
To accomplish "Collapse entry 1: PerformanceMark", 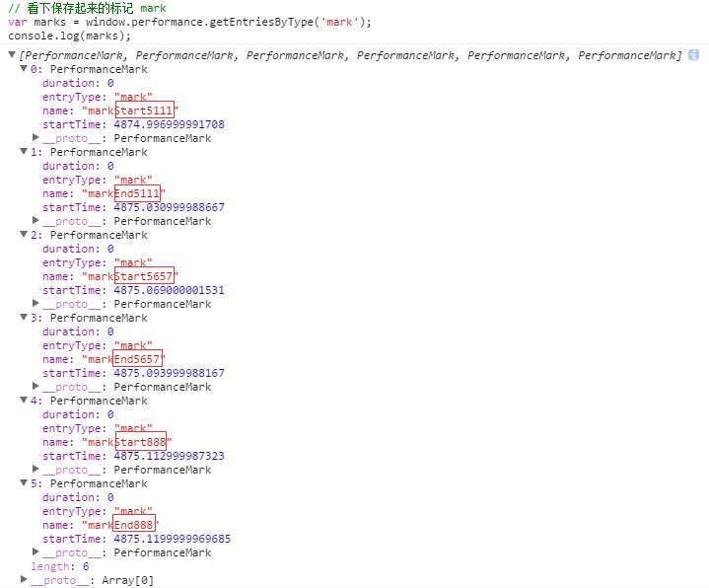I will click(x=24, y=152).
